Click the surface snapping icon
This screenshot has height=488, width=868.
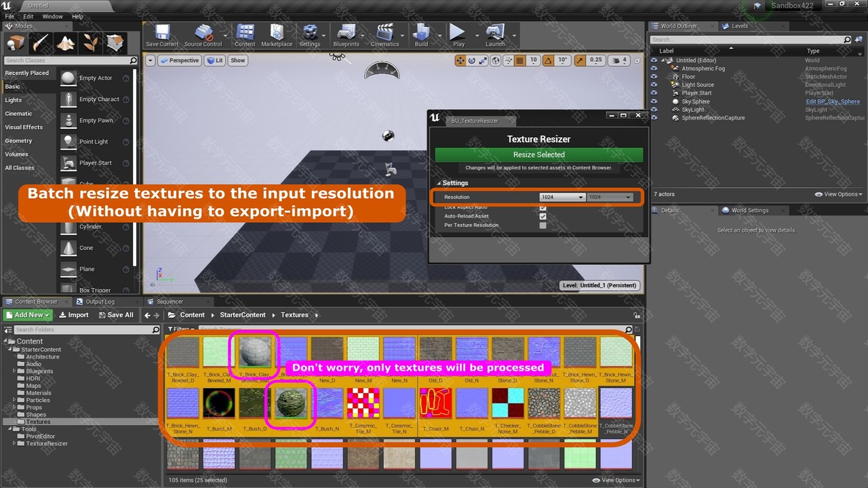pos(508,60)
